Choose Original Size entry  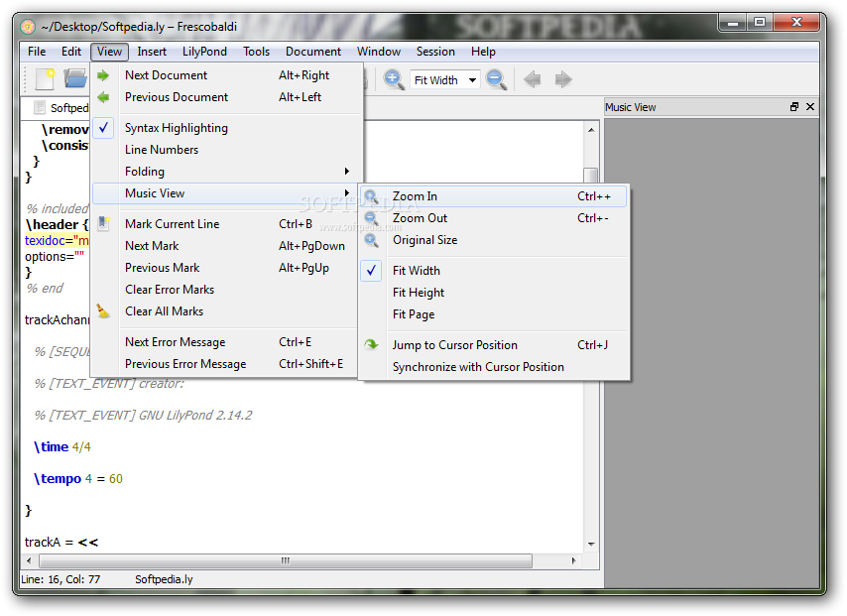pyautogui.click(x=494, y=240)
